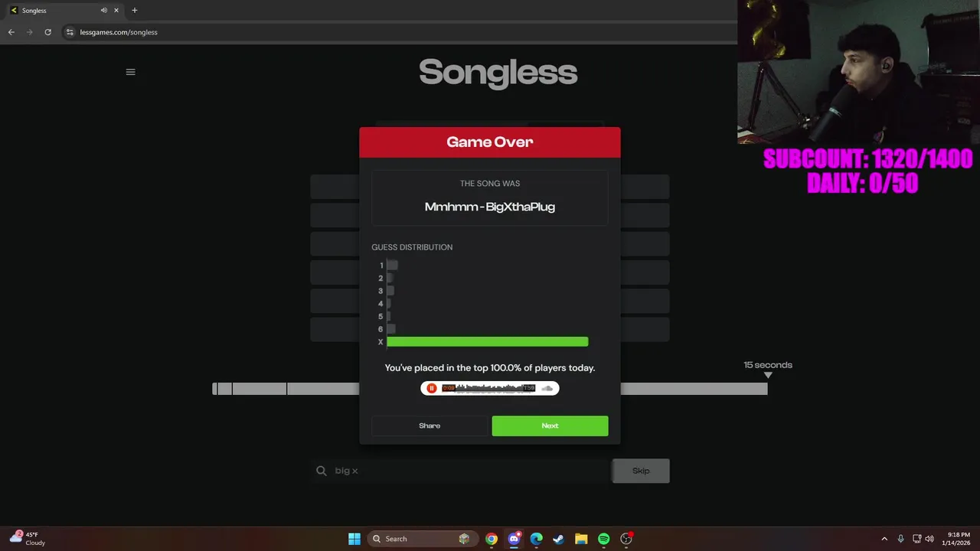Show hidden system tray icons
This screenshot has height=551, width=980.
click(x=884, y=539)
